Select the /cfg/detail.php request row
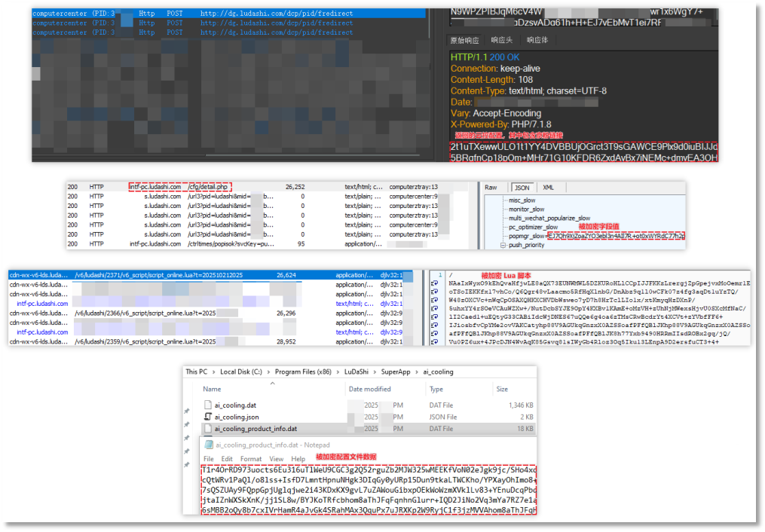The image size is (765, 532). [x=208, y=186]
